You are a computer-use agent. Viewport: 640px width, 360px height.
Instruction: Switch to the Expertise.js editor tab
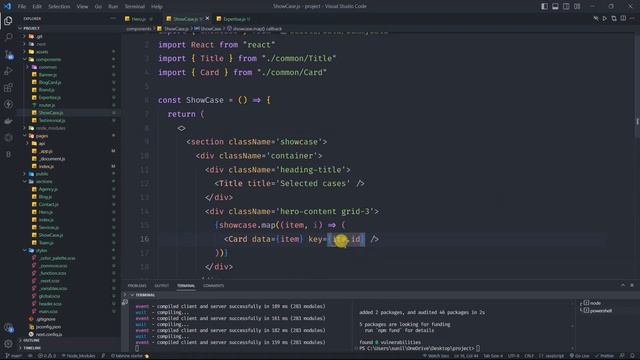pyautogui.click(x=234, y=19)
